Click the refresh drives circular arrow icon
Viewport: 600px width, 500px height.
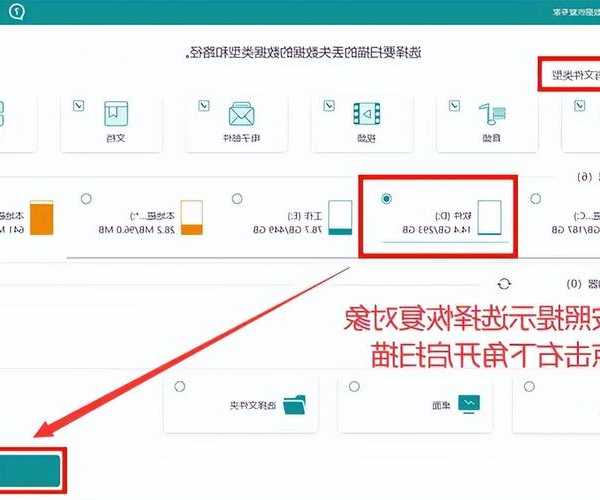(x=503, y=284)
